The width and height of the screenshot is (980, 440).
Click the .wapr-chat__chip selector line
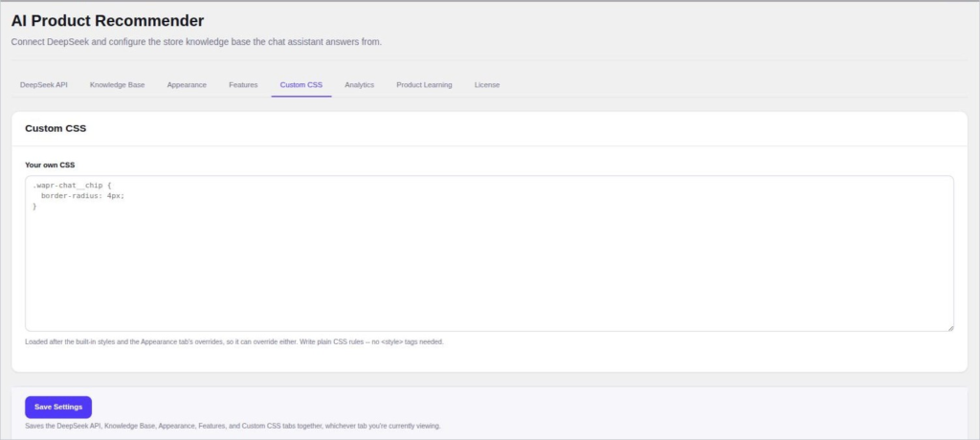[x=72, y=186]
